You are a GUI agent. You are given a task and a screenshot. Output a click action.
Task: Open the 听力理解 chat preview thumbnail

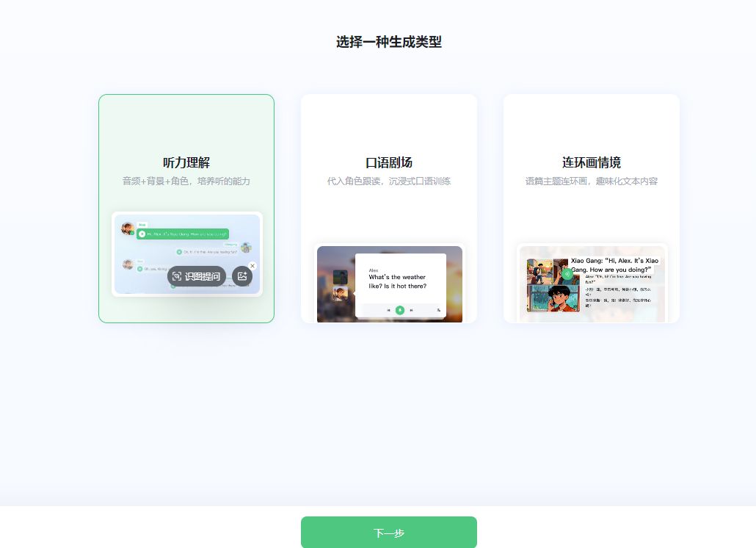187,254
